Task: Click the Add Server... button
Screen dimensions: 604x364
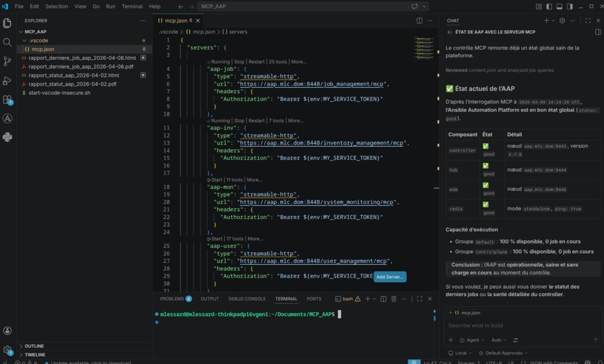Action: tap(390, 277)
